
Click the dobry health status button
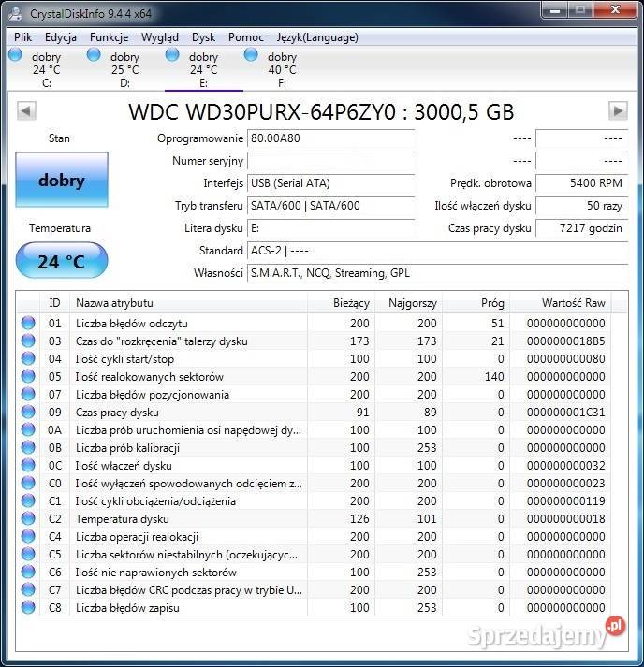(62, 180)
